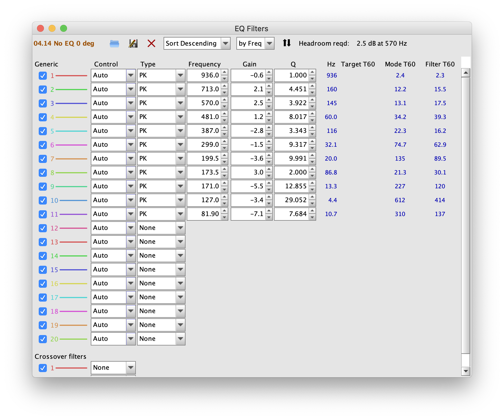Increase gain of filter 11 with up arrow
This screenshot has height=420, width=504.
pos(269,211)
